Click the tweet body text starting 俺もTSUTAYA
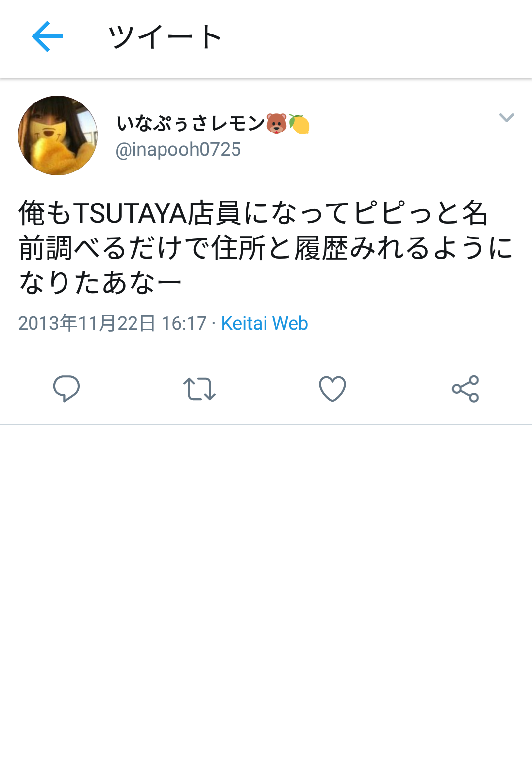Image resolution: width=532 pixels, height=781 pixels. (x=266, y=247)
